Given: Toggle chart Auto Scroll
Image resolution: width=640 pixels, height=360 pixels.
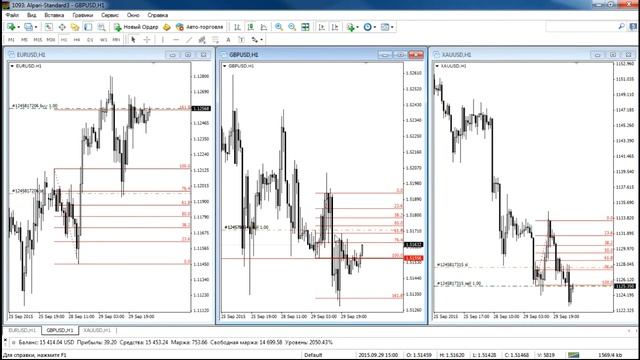Looking at the screenshot, I should [x=322, y=27].
